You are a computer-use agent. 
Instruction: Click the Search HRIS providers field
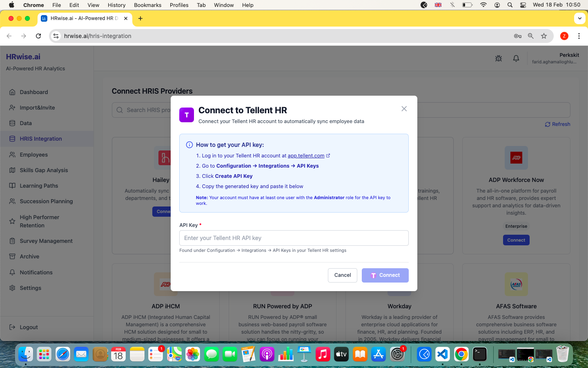341,110
